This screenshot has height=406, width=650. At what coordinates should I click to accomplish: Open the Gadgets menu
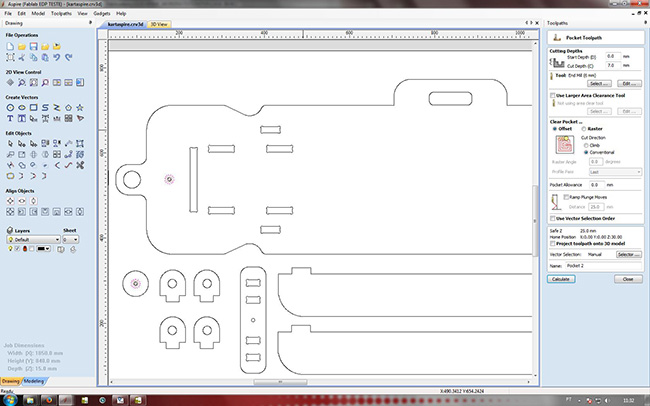pyautogui.click(x=102, y=13)
